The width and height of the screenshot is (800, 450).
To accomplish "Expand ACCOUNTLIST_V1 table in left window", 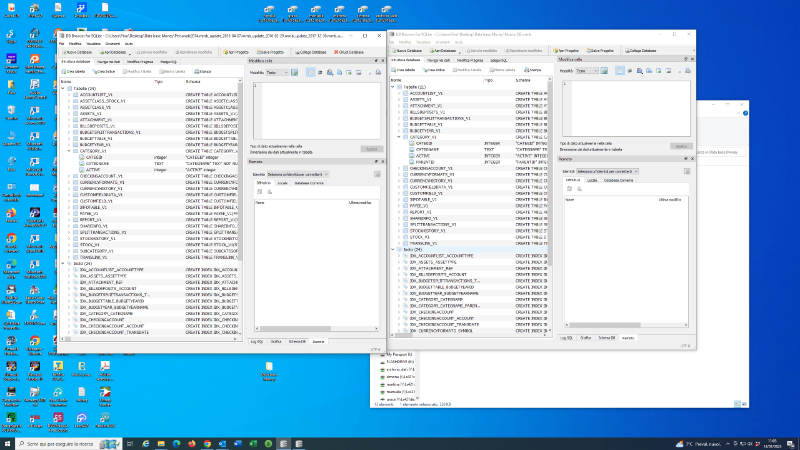I will pyautogui.click(x=69, y=95).
